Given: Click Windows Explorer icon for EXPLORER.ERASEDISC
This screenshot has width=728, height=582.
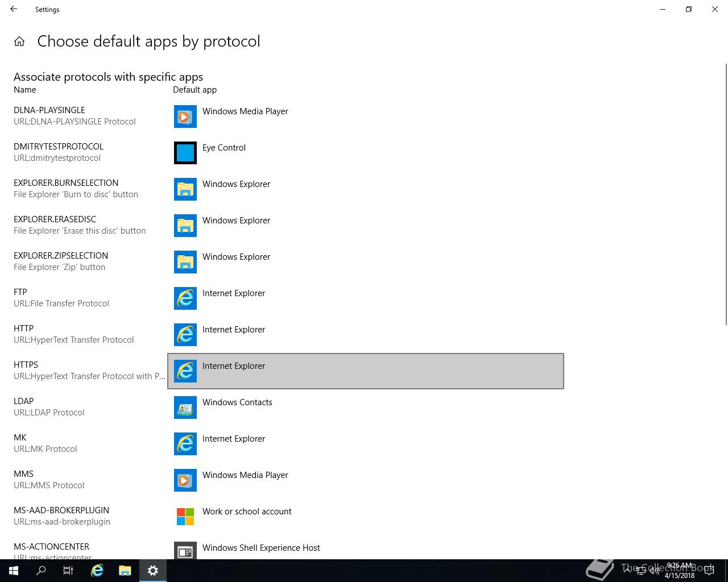Looking at the screenshot, I should pos(185,226).
